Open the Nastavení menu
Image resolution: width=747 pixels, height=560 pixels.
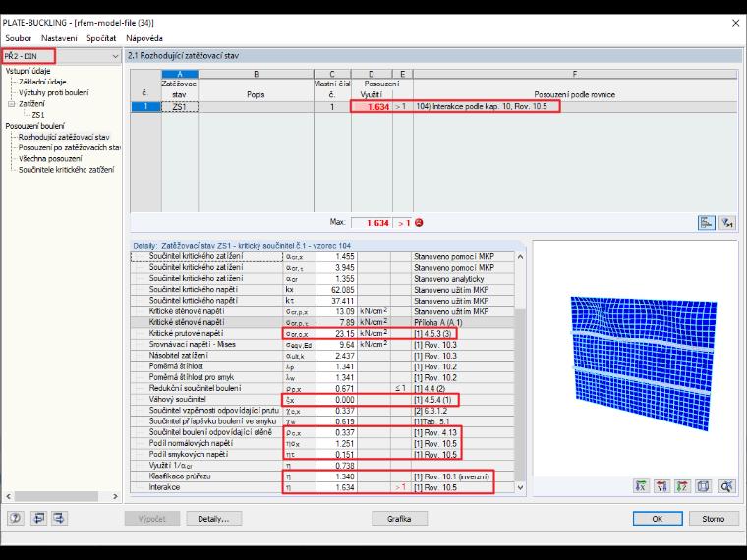coord(59,38)
